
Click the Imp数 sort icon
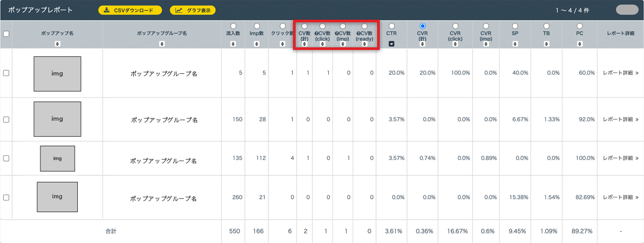point(257,44)
